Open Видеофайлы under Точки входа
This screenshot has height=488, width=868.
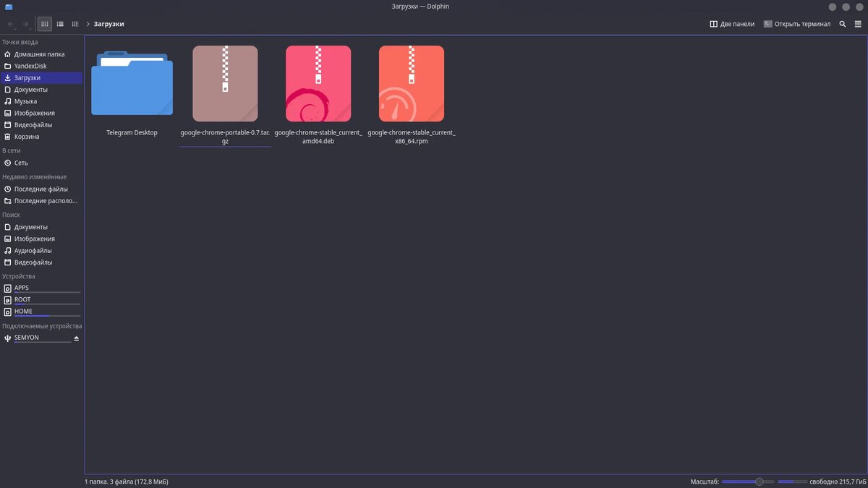42,124
